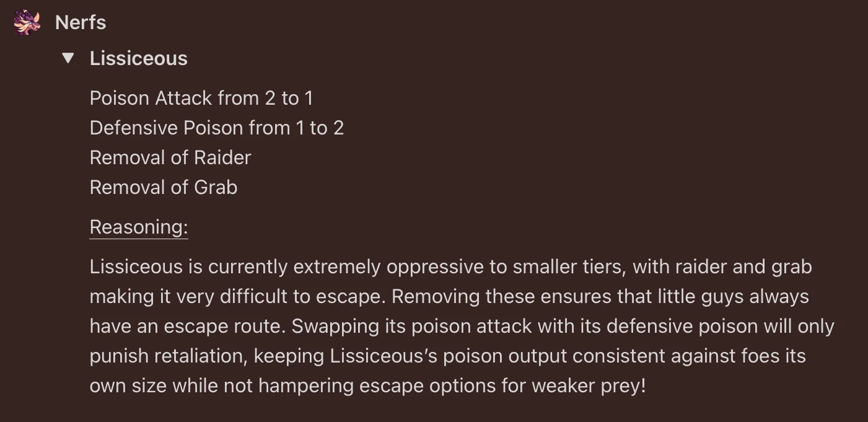Click the Lissiceous toggle title
Image resolution: width=868 pixels, height=422 pixels.
pyautogui.click(x=138, y=58)
